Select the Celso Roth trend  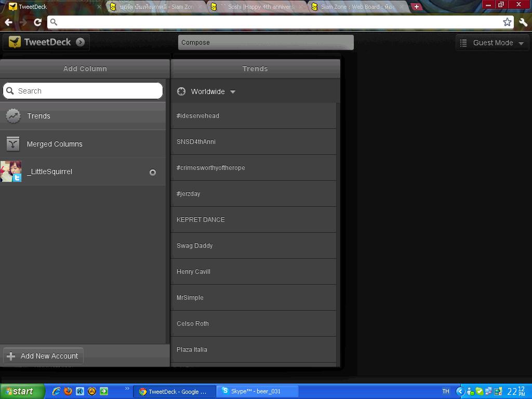pos(253,323)
